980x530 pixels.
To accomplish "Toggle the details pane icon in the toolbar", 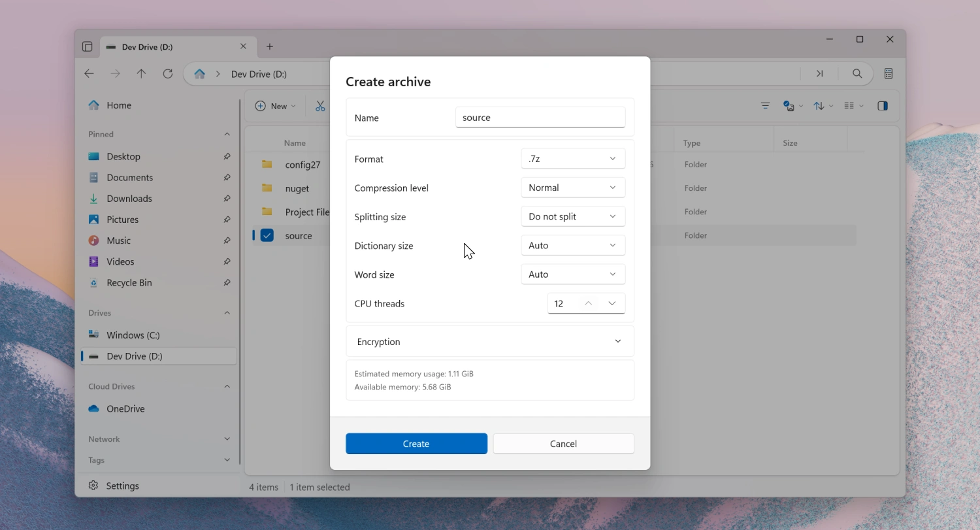I will point(883,106).
